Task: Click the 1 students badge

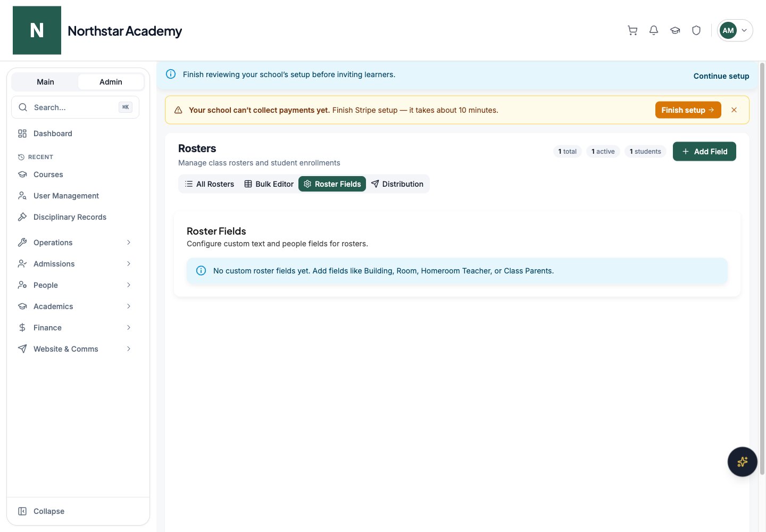Action: click(645, 152)
